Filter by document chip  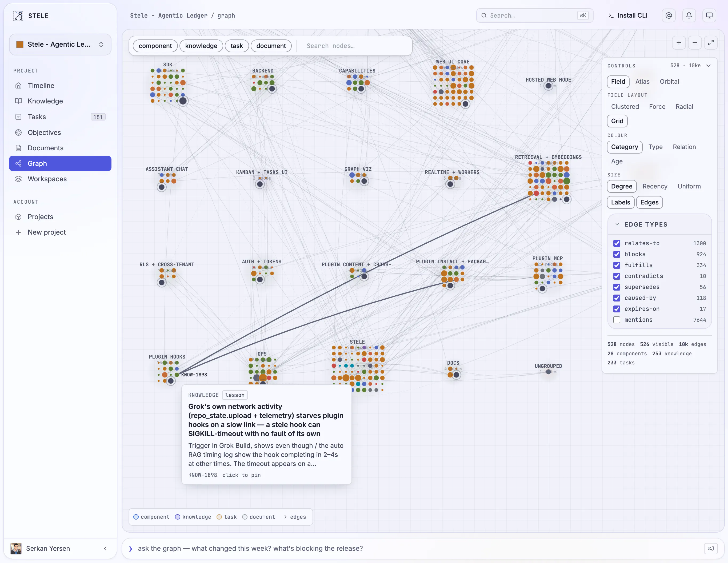271,46
